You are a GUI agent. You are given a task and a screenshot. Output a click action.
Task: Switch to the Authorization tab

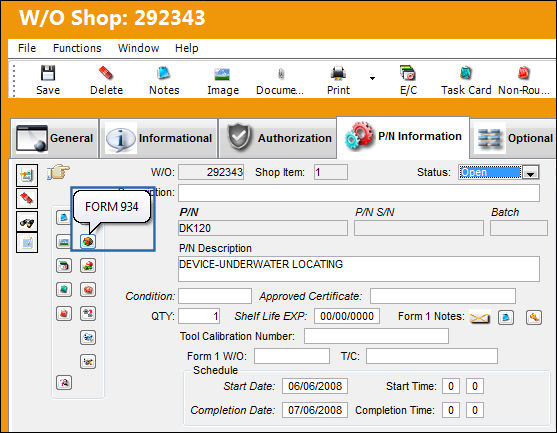coord(278,138)
